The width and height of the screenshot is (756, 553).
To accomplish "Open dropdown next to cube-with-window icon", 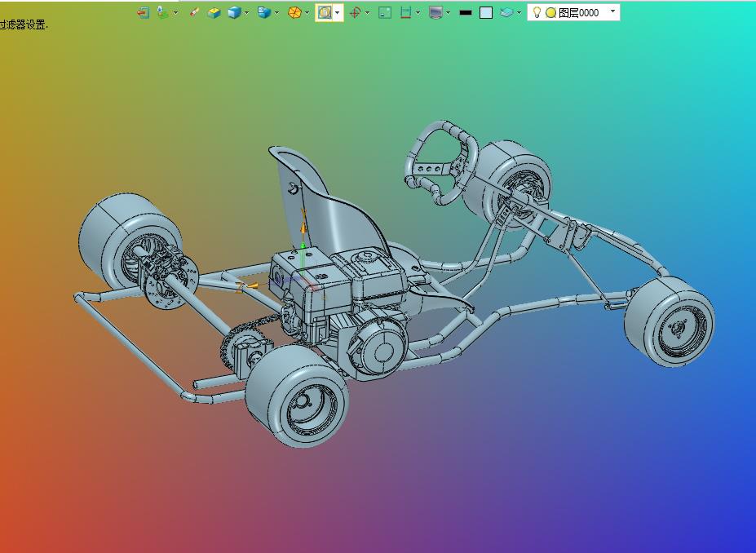I will [x=276, y=13].
